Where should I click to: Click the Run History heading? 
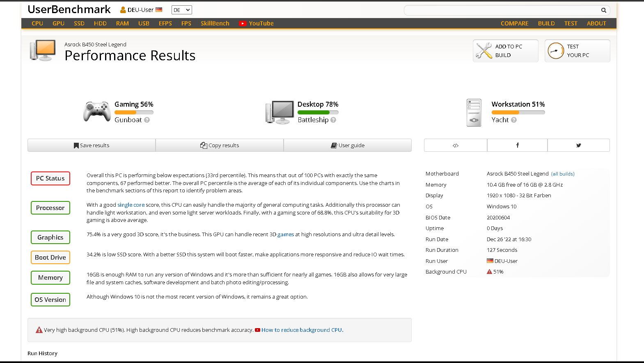point(42,354)
